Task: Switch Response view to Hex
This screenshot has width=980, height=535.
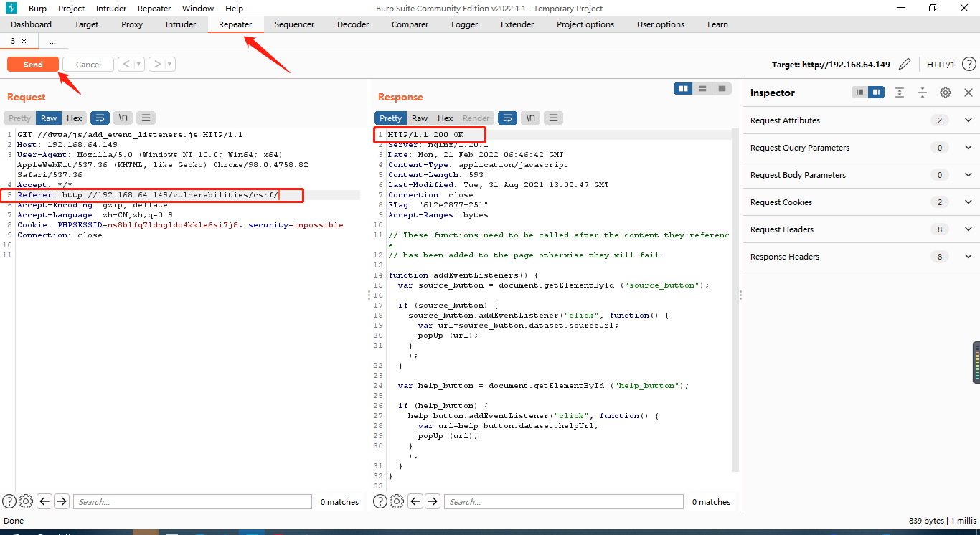Action: click(446, 118)
